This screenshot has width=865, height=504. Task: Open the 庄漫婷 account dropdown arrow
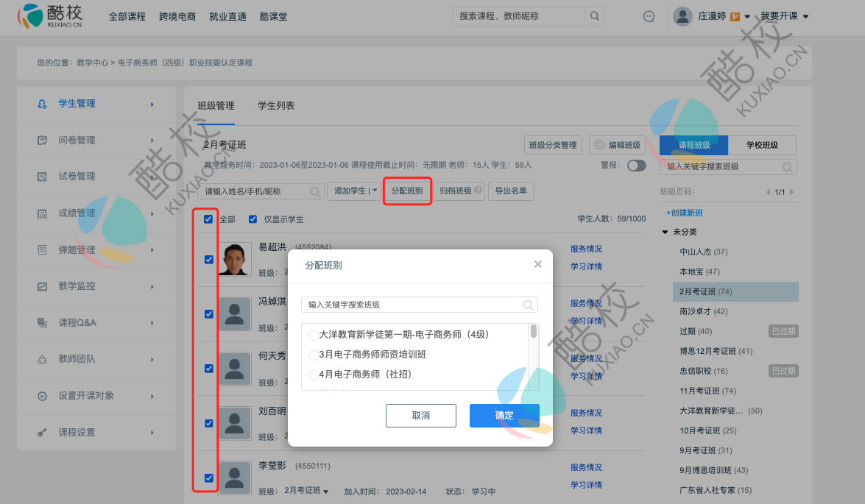[747, 16]
